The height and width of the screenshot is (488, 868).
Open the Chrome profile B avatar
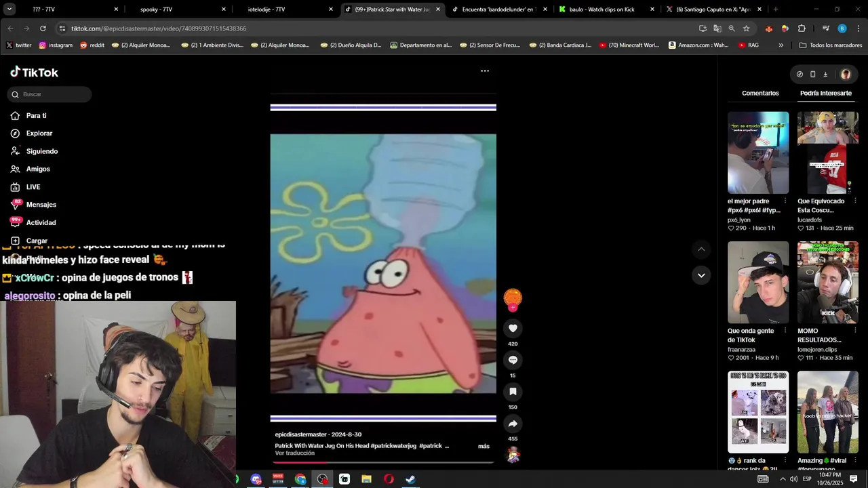(842, 28)
